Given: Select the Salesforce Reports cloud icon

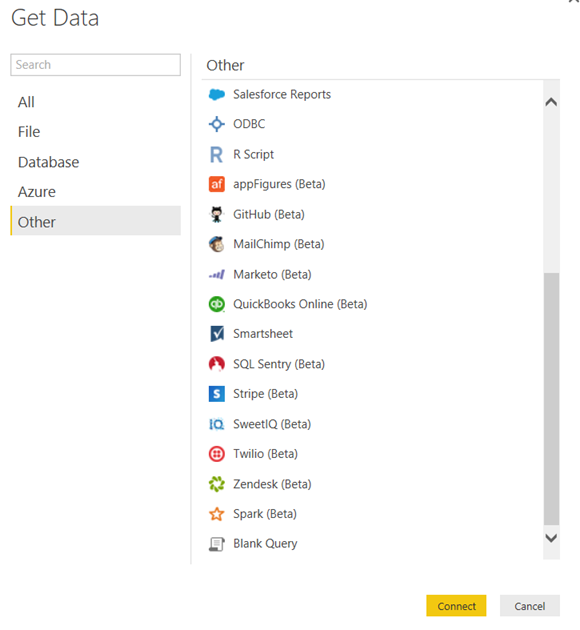Looking at the screenshot, I should pos(216,94).
